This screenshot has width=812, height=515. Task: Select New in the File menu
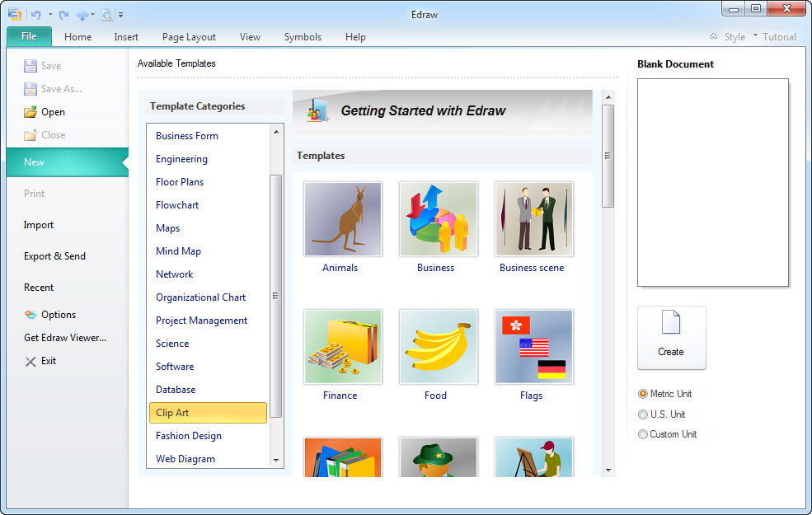68,162
